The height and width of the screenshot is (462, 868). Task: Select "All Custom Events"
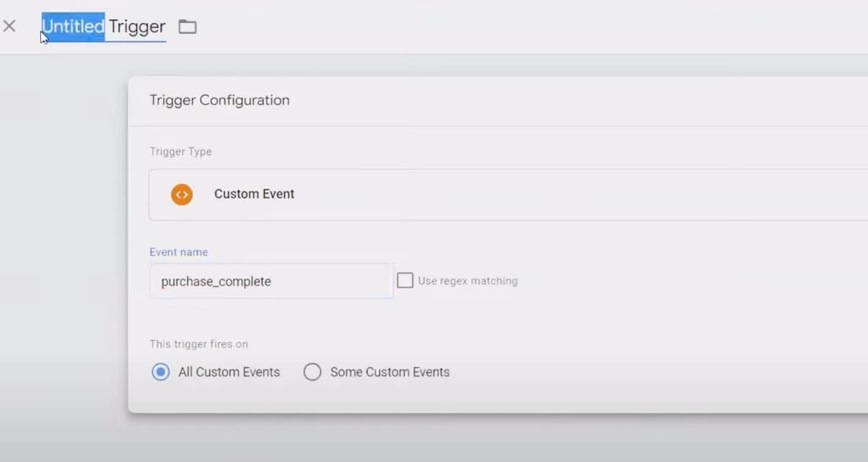tap(227, 371)
